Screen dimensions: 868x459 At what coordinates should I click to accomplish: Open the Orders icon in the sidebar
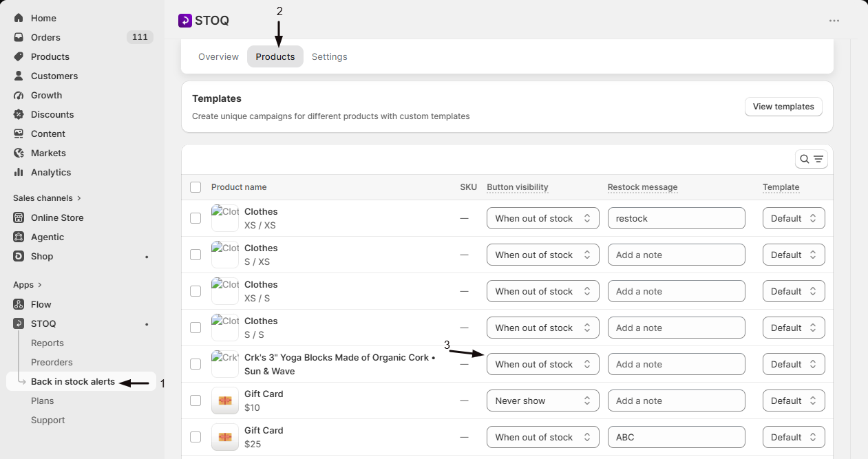(x=19, y=37)
